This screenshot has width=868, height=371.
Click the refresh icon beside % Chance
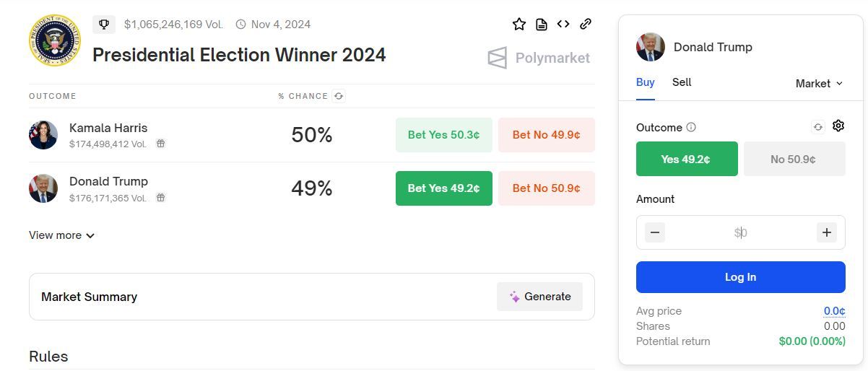click(x=339, y=96)
